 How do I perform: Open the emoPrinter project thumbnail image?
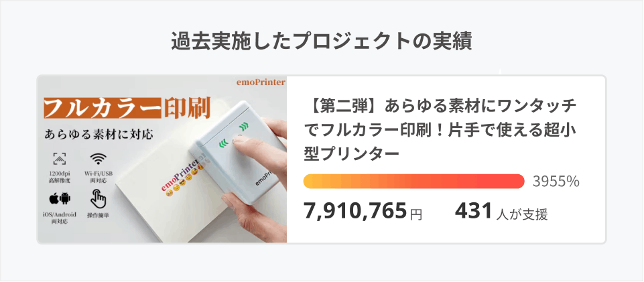pos(162,159)
